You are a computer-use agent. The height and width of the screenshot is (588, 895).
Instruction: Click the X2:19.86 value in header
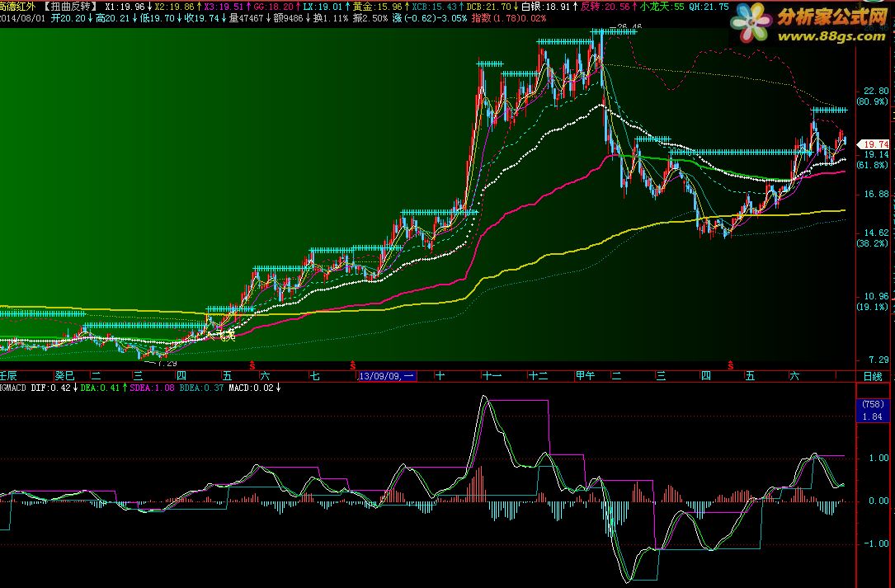pyautogui.click(x=175, y=7)
